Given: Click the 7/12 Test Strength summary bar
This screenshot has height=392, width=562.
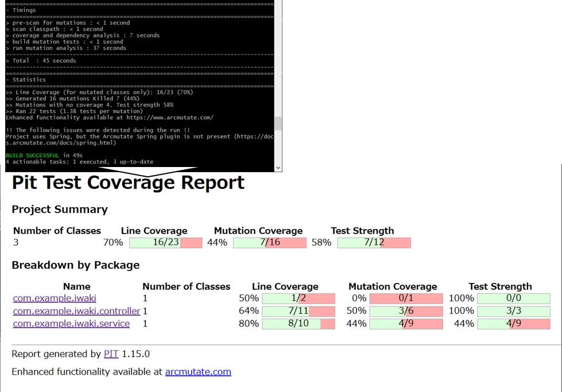Looking at the screenshot, I should [x=374, y=242].
